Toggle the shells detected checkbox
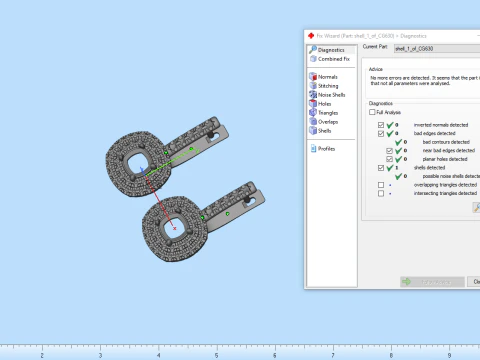The image size is (480, 360). tap(381, 168)
